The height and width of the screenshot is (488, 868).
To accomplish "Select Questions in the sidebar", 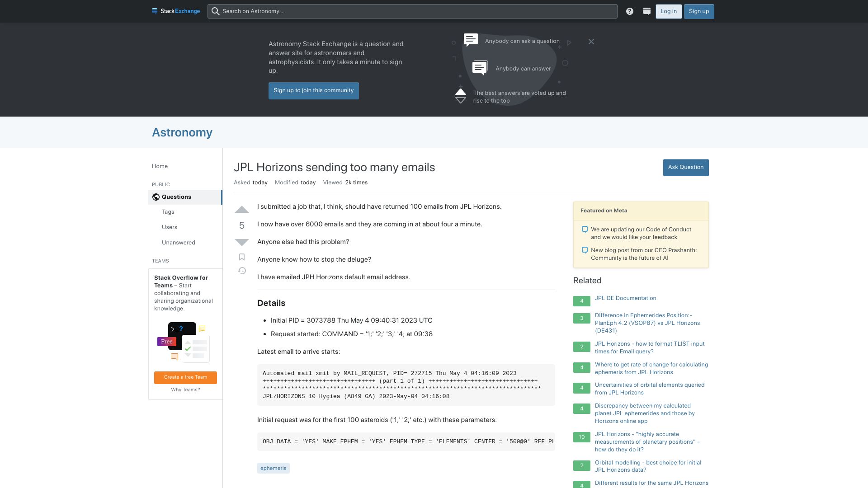I will click(185, 197).
